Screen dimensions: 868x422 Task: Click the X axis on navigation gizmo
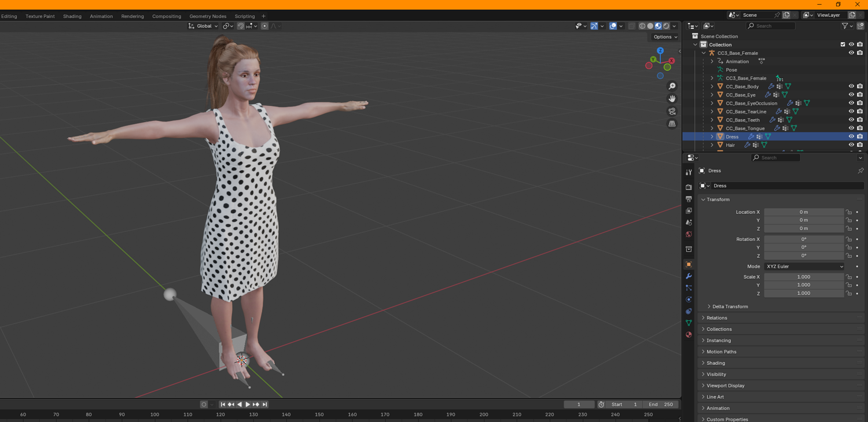(671, 61)
